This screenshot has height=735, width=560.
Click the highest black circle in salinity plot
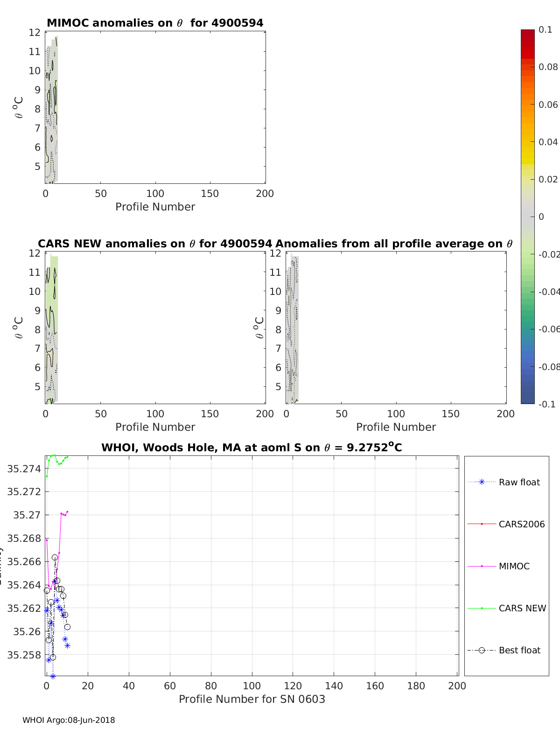tap(55, 558)
